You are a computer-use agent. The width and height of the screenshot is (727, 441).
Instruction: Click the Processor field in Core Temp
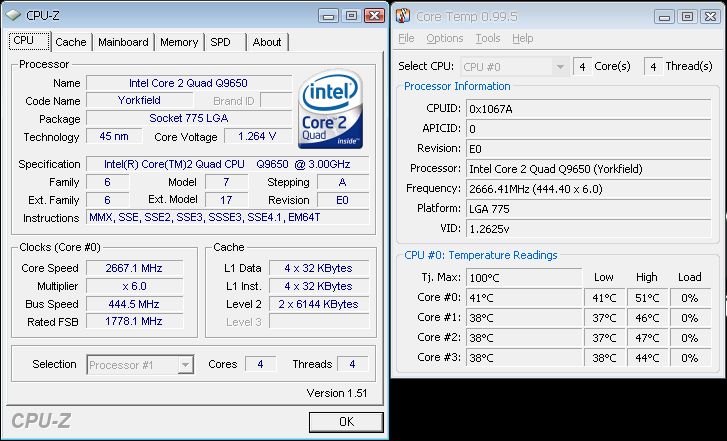coord(588,169)
